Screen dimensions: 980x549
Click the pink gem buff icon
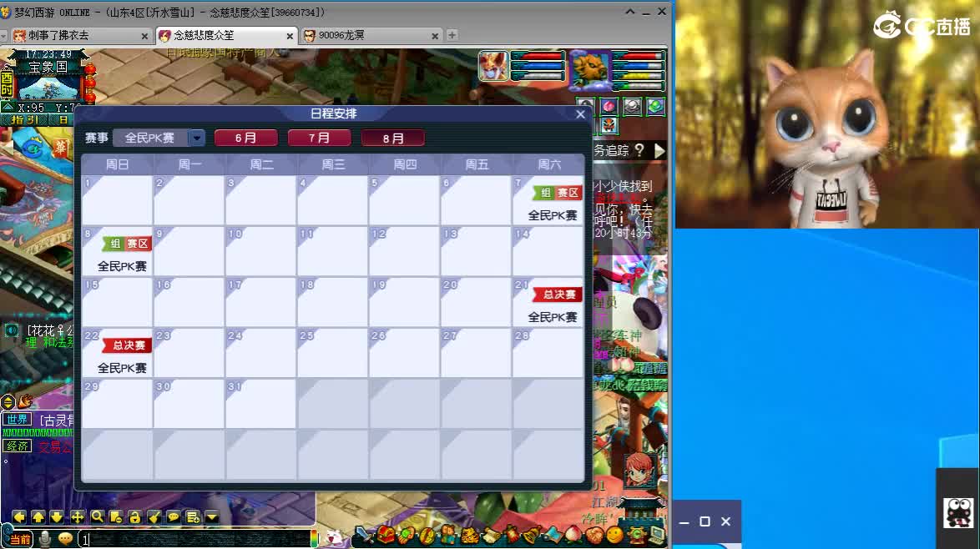pyautogui.click(x=609, y=106)
